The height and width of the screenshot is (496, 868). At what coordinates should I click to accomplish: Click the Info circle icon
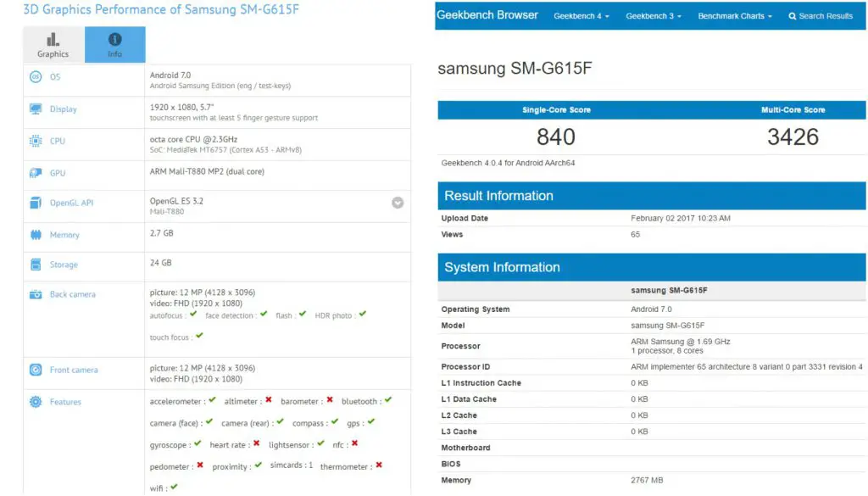tap(115, 39)
